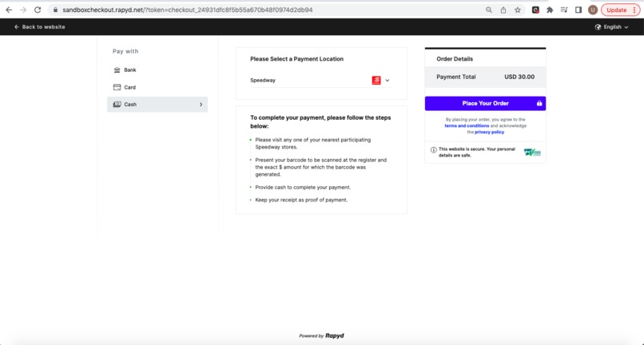
Task: Go back with the browser back arrow
Action: [9, 10]
